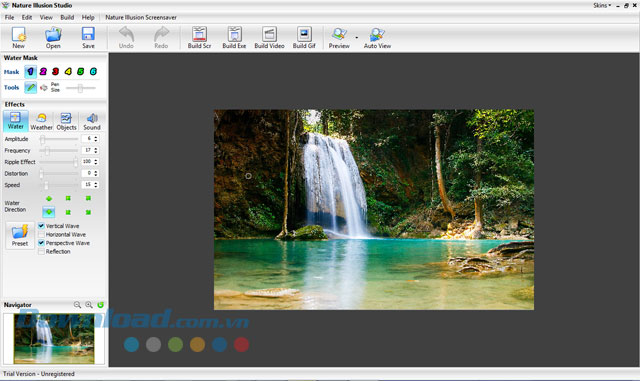The width and height of the screenshot is (640, 381).
Task: Select the highlighted down water direction
Action: pos(49,212)
